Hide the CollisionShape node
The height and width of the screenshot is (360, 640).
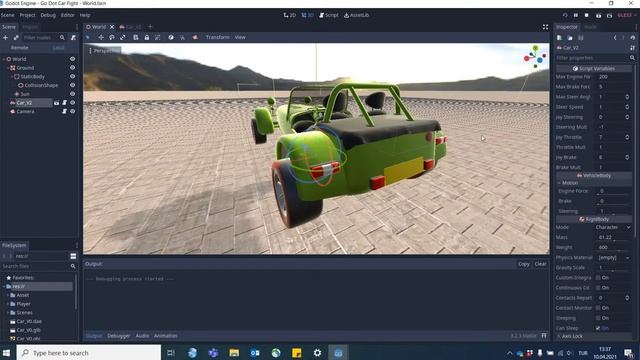click(x=72, y=85)
